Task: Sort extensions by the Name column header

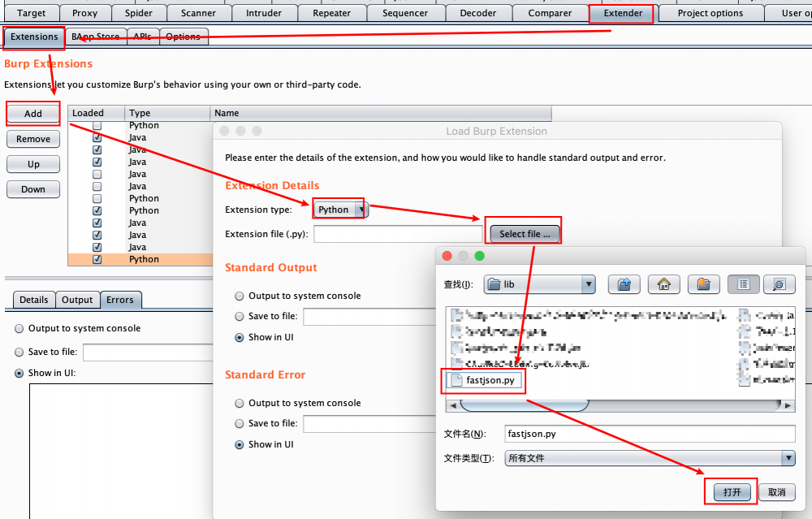Action: point(381,113)
